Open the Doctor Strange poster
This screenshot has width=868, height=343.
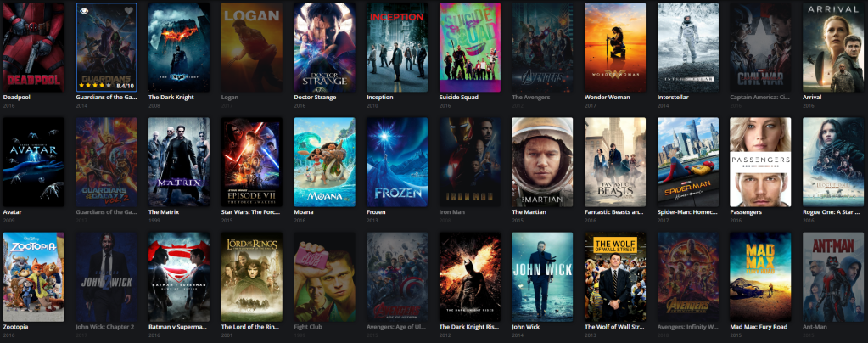coord(324,47)
